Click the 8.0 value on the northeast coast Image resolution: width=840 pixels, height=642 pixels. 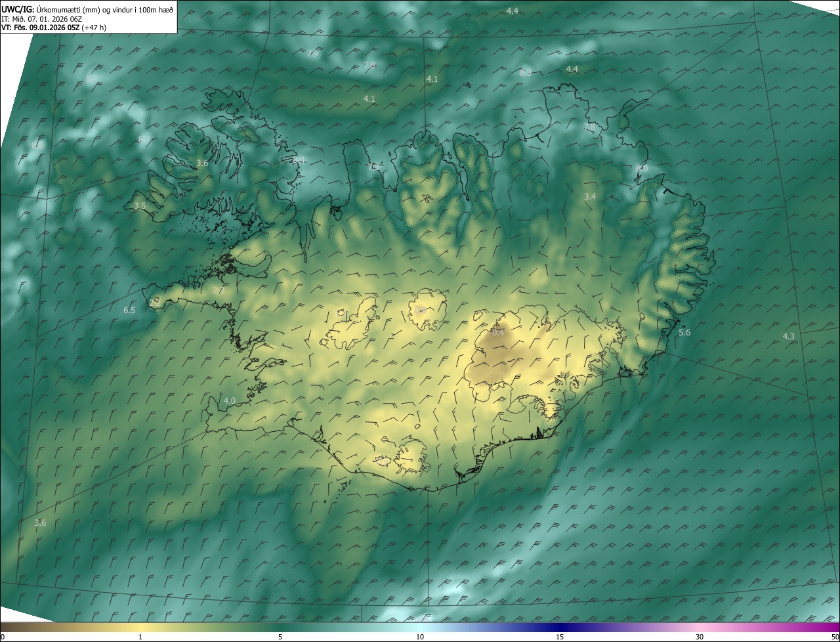[642, 168]
